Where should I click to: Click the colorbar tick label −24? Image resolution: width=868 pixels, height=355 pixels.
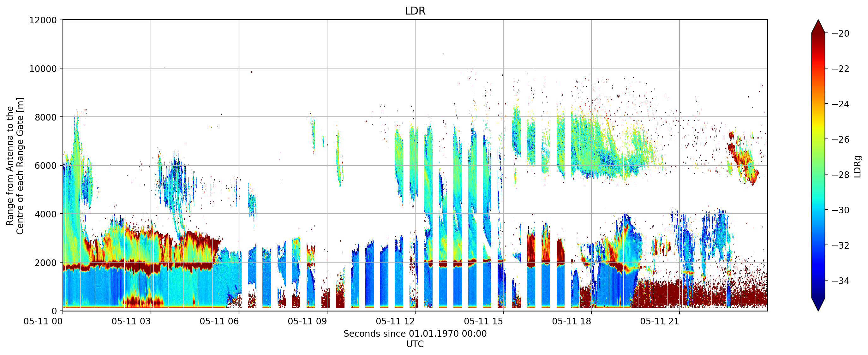[x=840, y=104]
